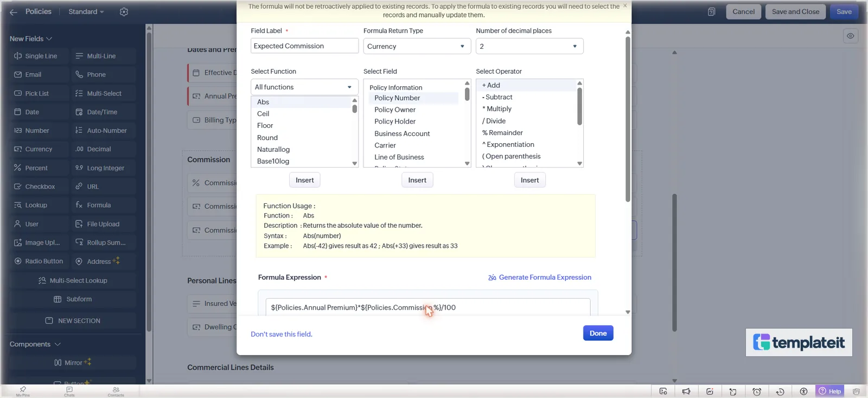Open Chats in the bottom bar
The width and height of the screenshot is (868, 398).
pyautogui.click(x=69, y=391)
